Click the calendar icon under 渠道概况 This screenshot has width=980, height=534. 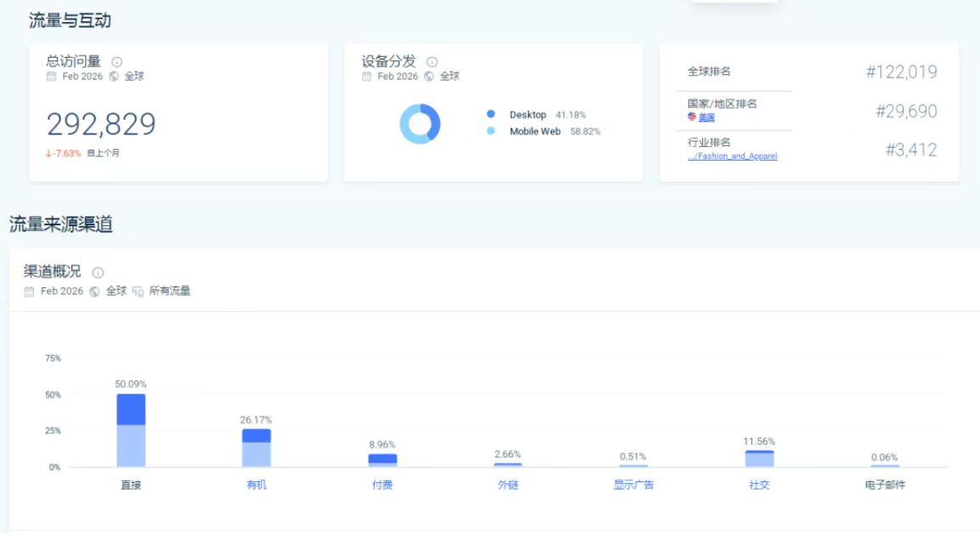[30, 292]
